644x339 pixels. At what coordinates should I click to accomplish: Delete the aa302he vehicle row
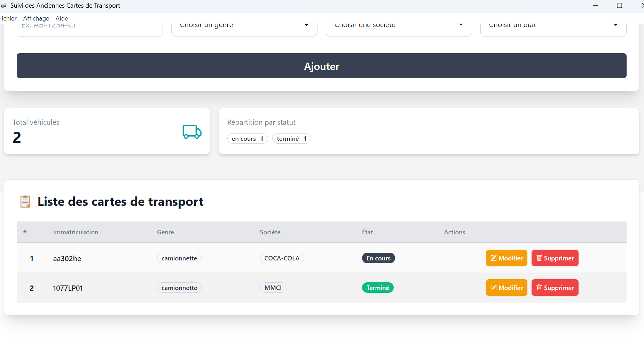(x=555, y=258)
